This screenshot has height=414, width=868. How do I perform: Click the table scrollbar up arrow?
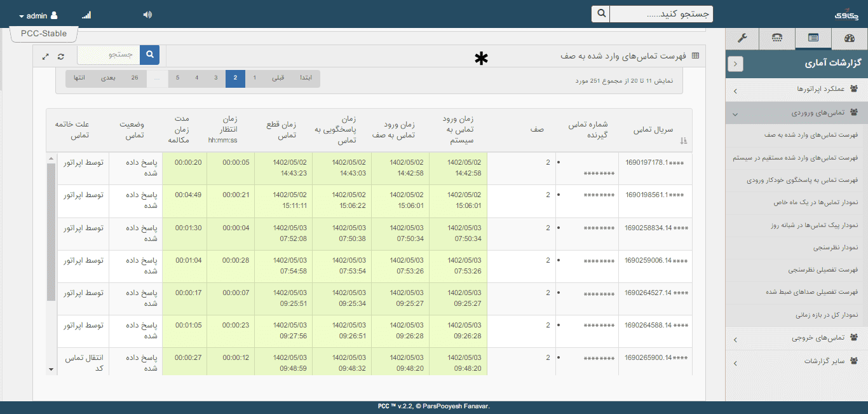point(51,158)
